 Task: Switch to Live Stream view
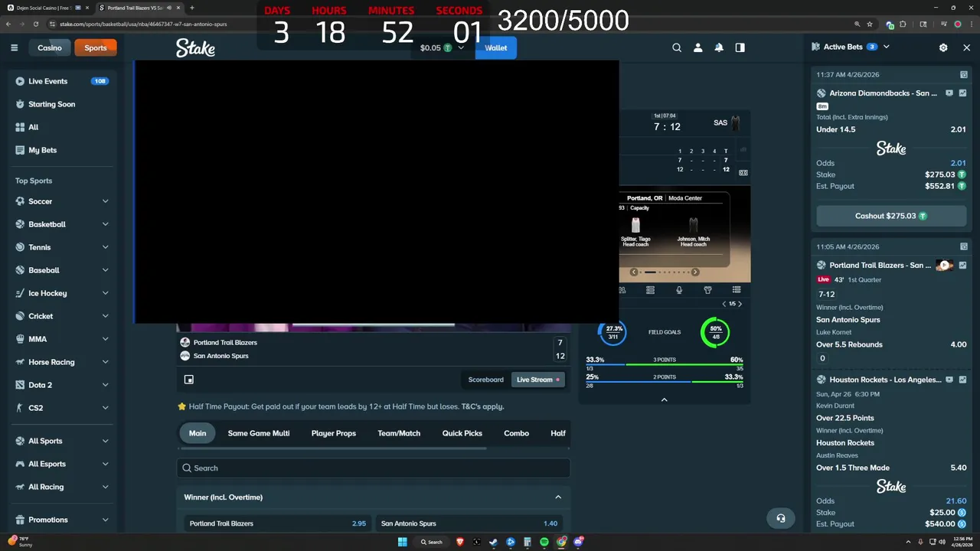pos(537,380)
